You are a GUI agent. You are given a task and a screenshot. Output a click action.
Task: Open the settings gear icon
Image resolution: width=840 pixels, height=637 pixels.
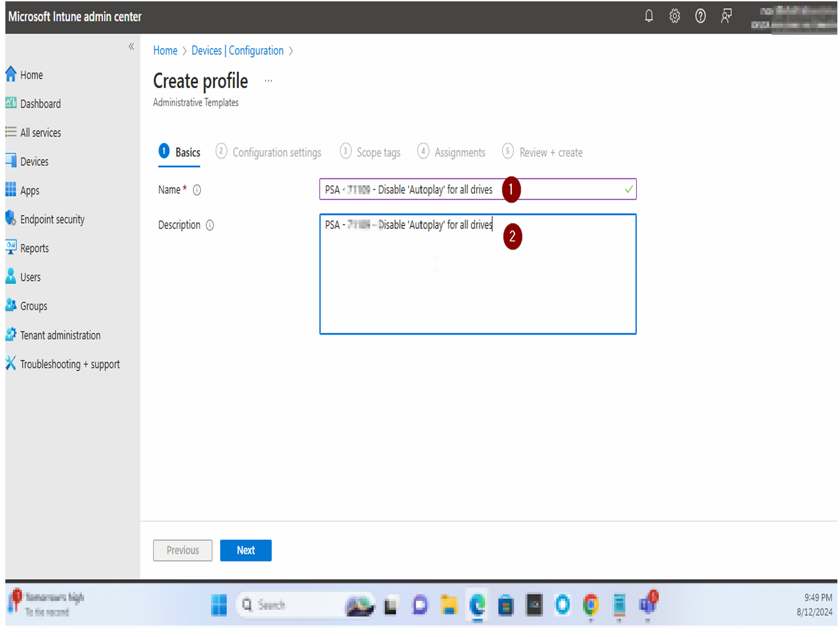click(x=674, y=16)
